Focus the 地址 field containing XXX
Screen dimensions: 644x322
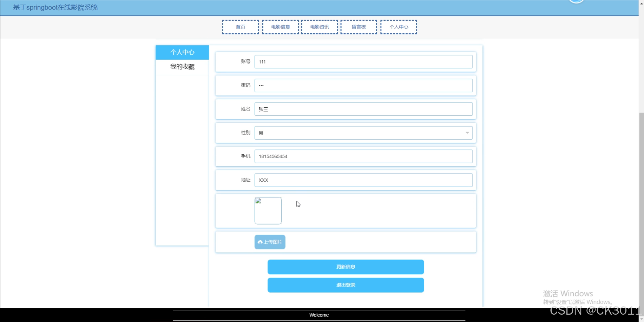pos(363,180)
